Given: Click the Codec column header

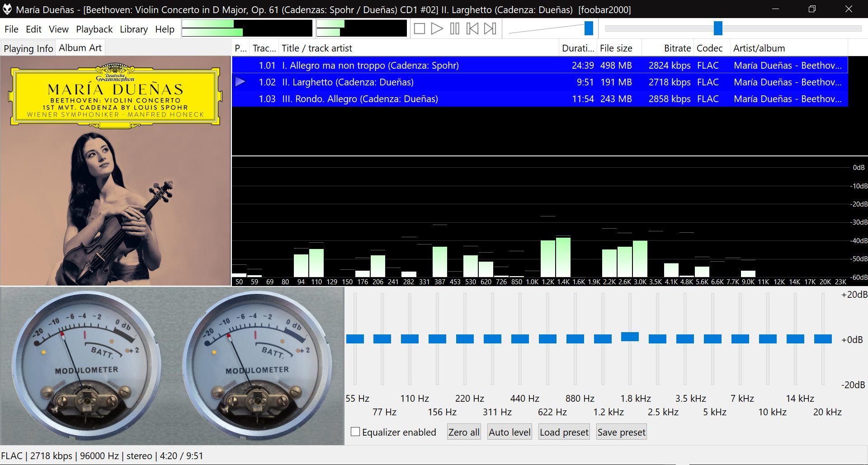Looking at the screenshot, I should (x=712, y=48).
